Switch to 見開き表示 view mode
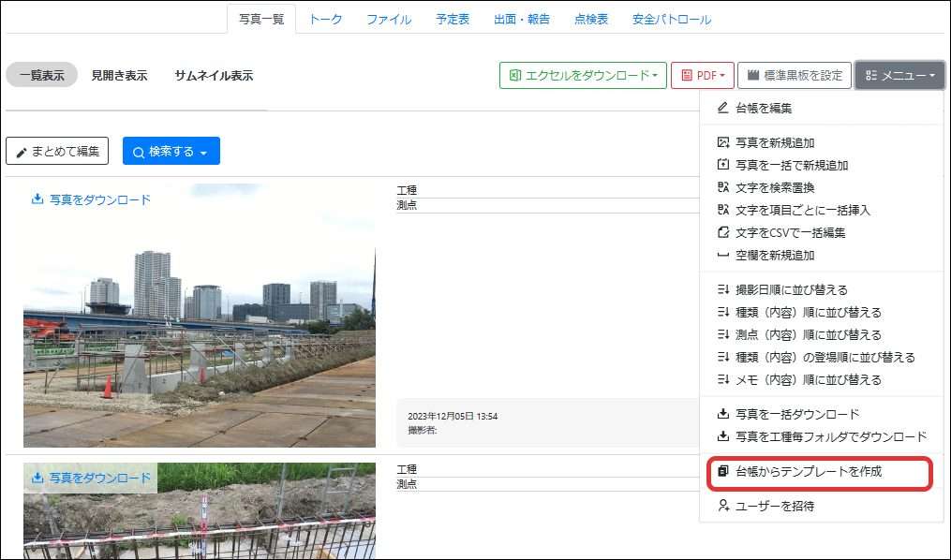Image resolution: width=951 pixels, height=560 pixels. (119, 76)
